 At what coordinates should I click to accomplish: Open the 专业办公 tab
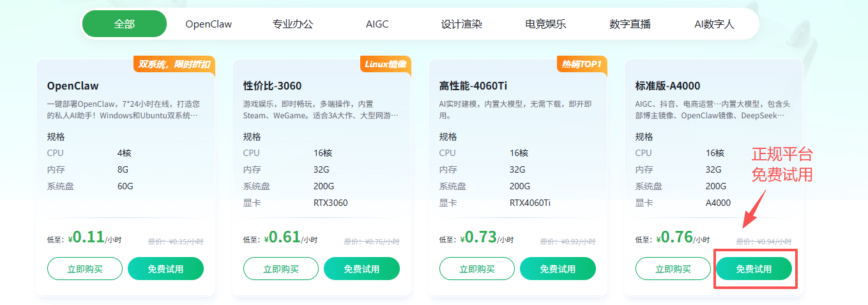[293, 24]
